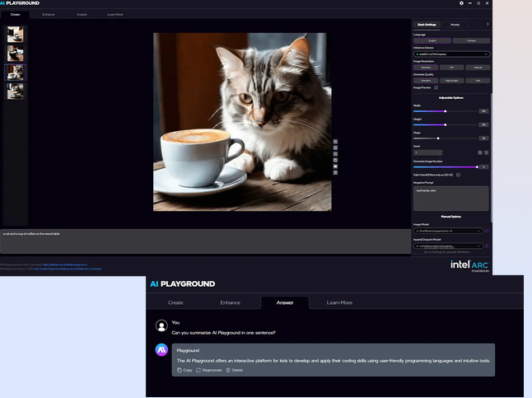Click the Steps value box
The height and width of the screenshot is (398, 532).
[483, 138]
